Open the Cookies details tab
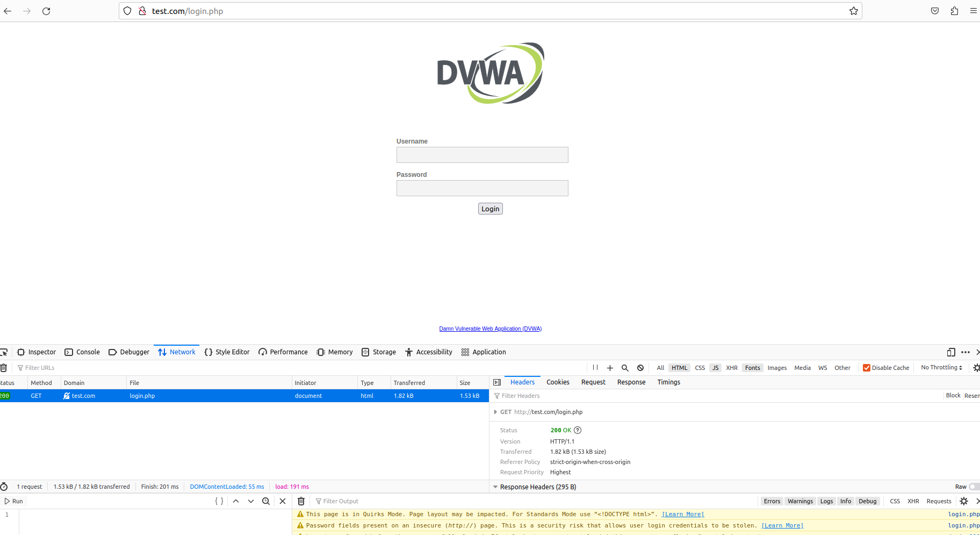Image resolution: width=980 pixels, height=535 pixels. (558, 382)
